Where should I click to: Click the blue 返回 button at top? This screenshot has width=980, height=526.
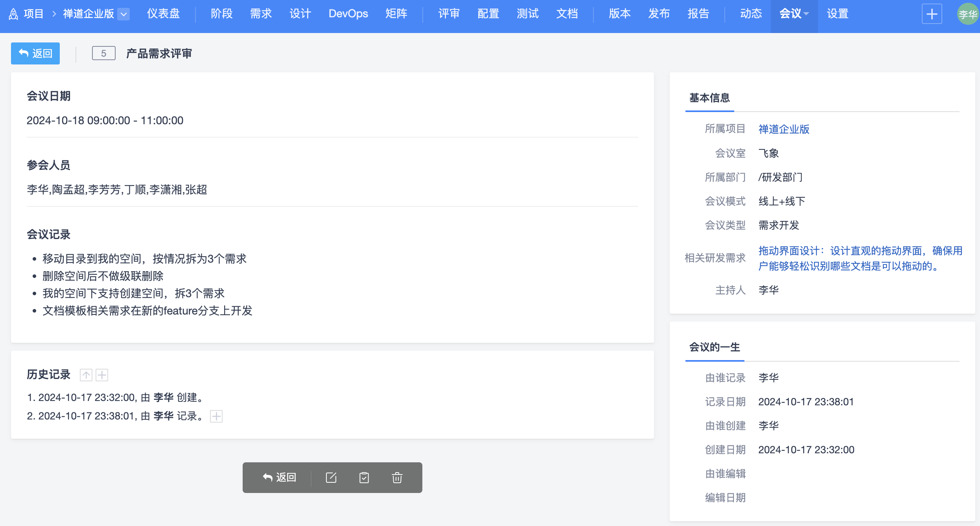click(35, 53)
